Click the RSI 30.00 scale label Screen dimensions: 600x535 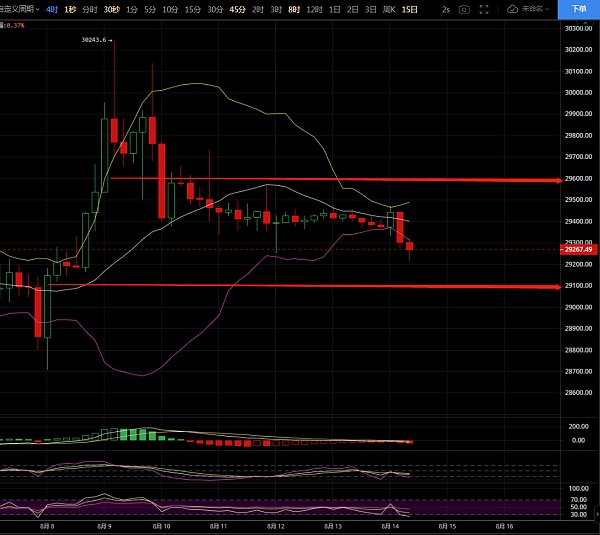[x=579, y=514]
